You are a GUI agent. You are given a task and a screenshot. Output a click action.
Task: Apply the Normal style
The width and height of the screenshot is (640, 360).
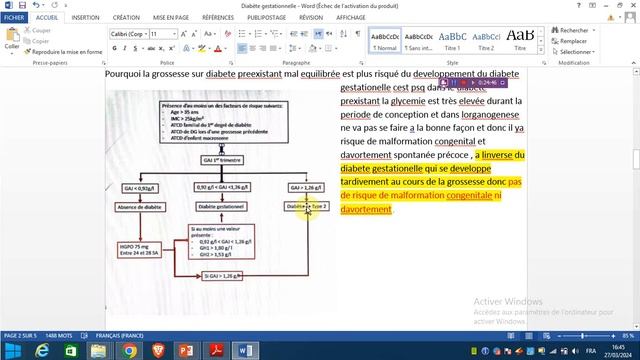(x=384, y=40)
